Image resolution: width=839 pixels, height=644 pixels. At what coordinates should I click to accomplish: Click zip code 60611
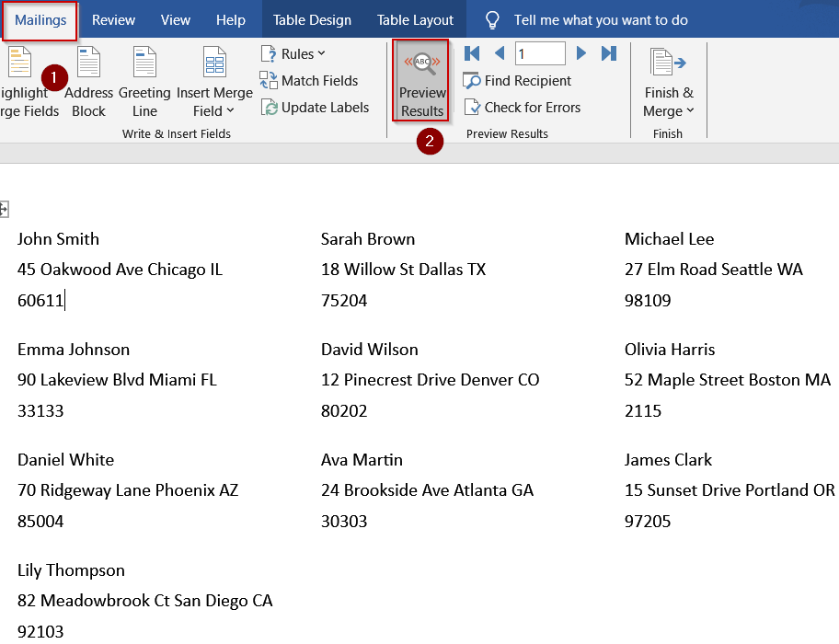(x=40, y=301)
